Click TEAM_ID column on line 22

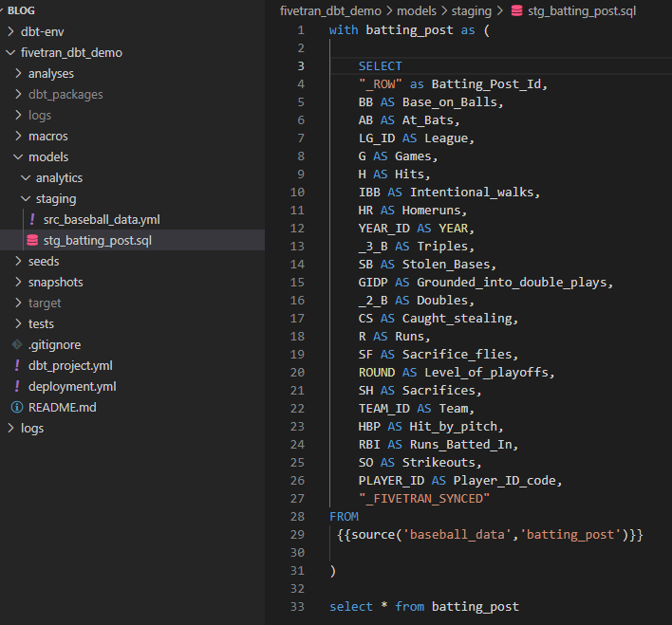384,408
